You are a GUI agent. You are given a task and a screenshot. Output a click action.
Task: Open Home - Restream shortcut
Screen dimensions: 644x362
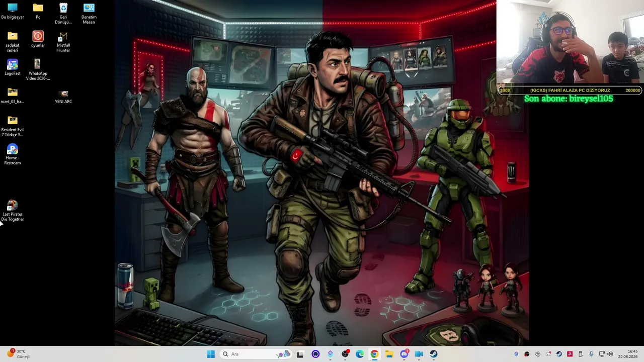click(x=13, y=154)
